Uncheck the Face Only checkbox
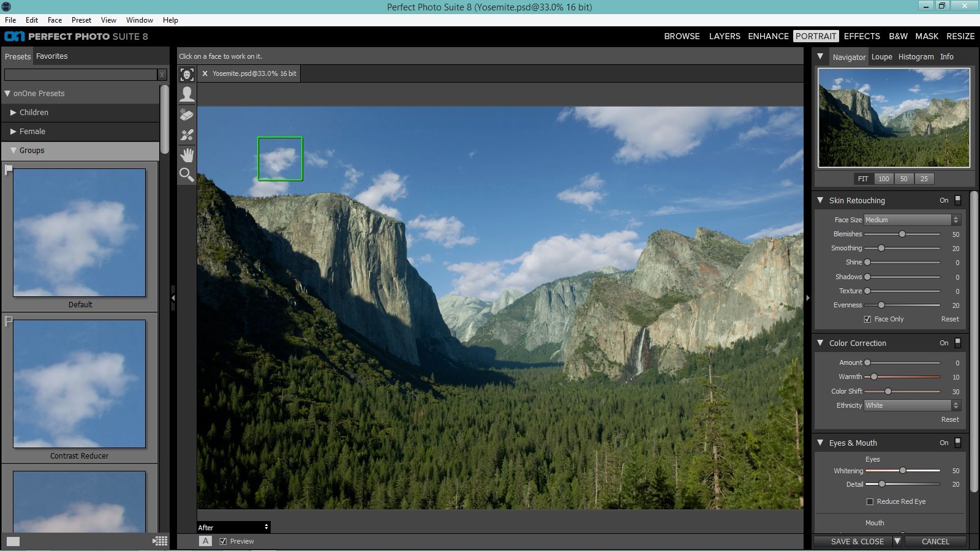Screen dimensions: 980x551 [x=867, y=319]
